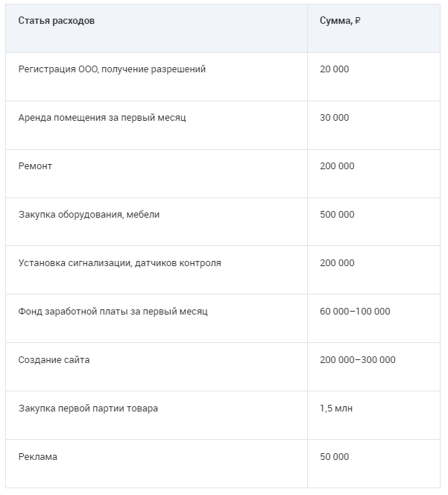Click the "1,5 млн" amount cell
Viewport: 448px width, 495px height.
click(x=336, y=409)
